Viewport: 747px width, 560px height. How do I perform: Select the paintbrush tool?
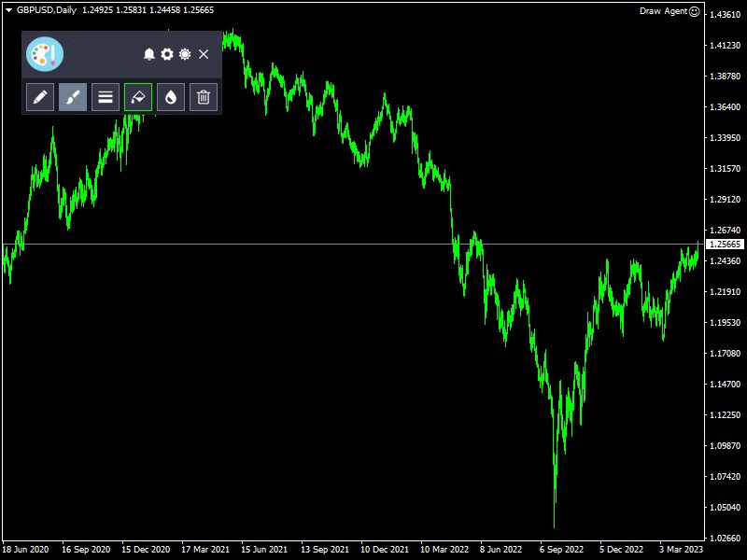tap(73, 96)
